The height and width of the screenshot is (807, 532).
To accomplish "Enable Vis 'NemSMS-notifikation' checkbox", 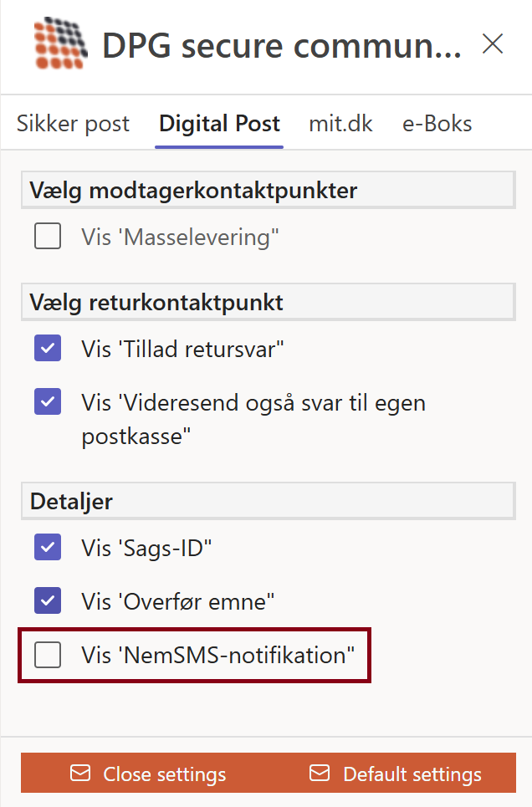I will [x=48, y=655].
